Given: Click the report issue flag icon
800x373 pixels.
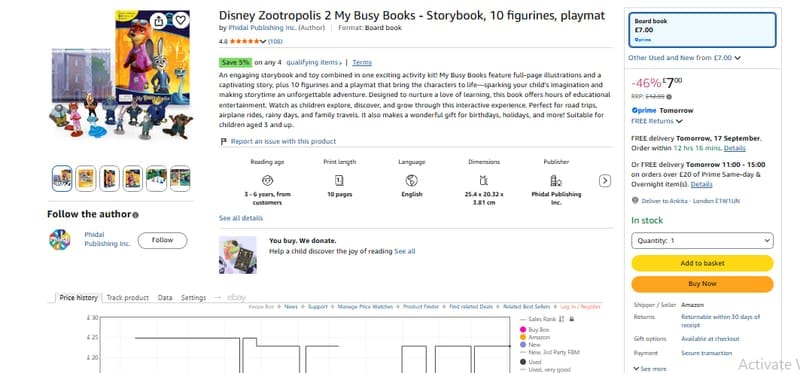Looking at the screenshot, I should coord(223,141).
